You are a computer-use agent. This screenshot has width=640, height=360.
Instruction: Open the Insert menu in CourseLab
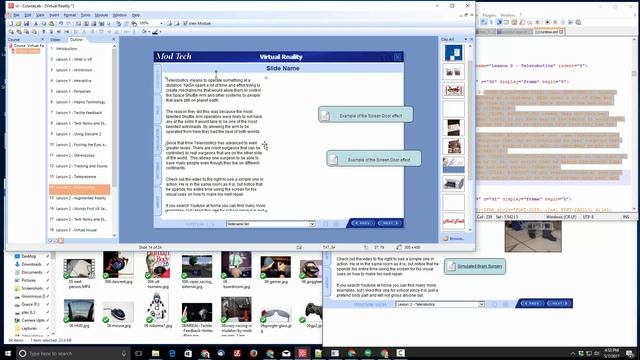click(54, 15)
